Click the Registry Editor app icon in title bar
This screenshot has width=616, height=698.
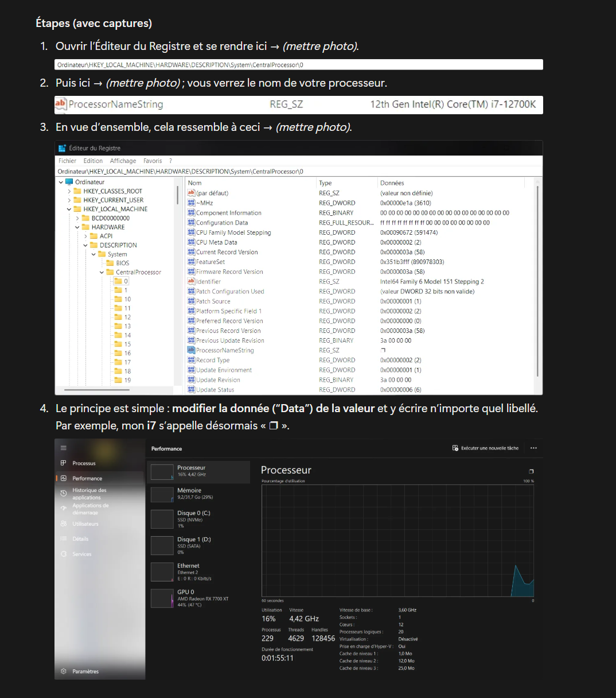pos(62,148)
